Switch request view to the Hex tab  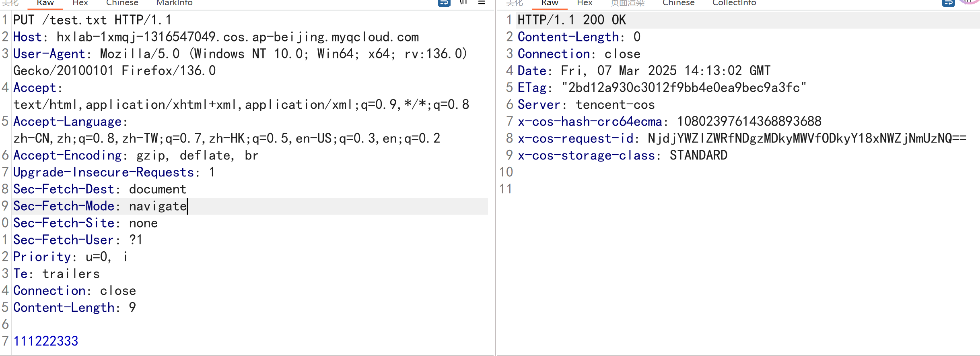click(x=80, y=3)
